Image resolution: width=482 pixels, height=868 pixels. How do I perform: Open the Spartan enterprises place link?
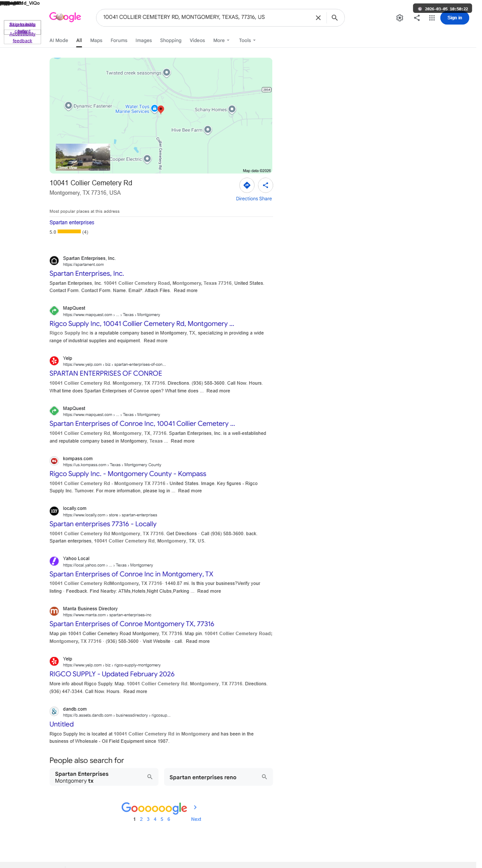[x=72, y=223]
